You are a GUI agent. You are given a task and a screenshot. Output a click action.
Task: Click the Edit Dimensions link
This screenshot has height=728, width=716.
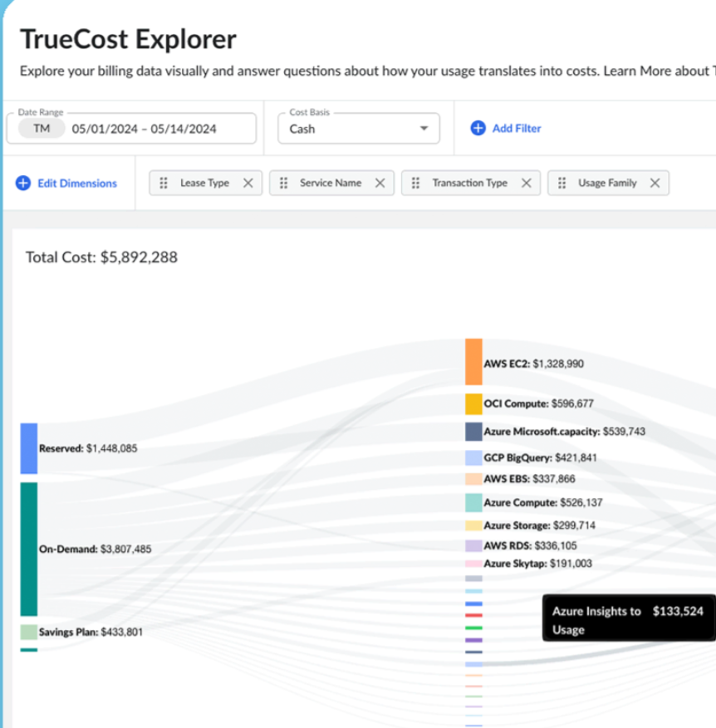click(x=77, y=183)
